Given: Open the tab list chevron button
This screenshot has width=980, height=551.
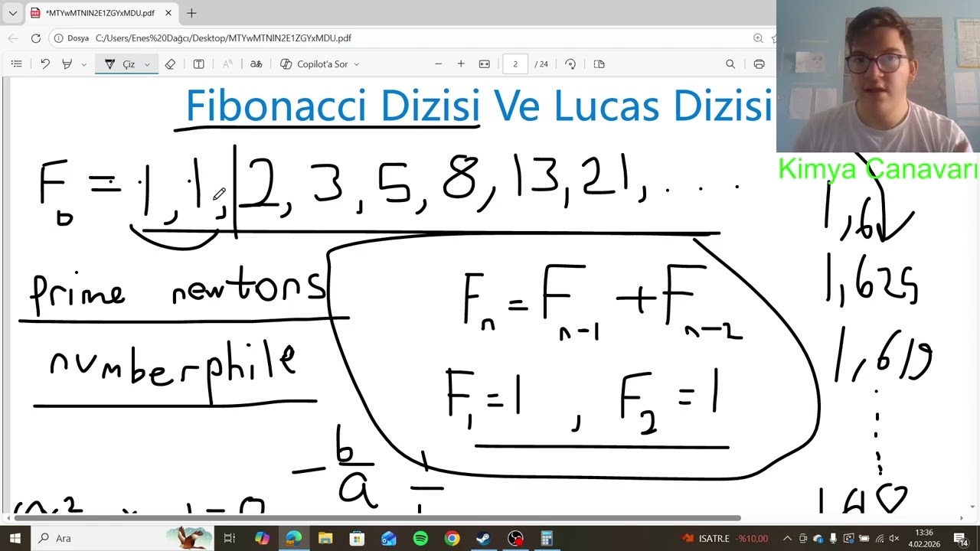Looking at the screenshot, I should point(12,13).
